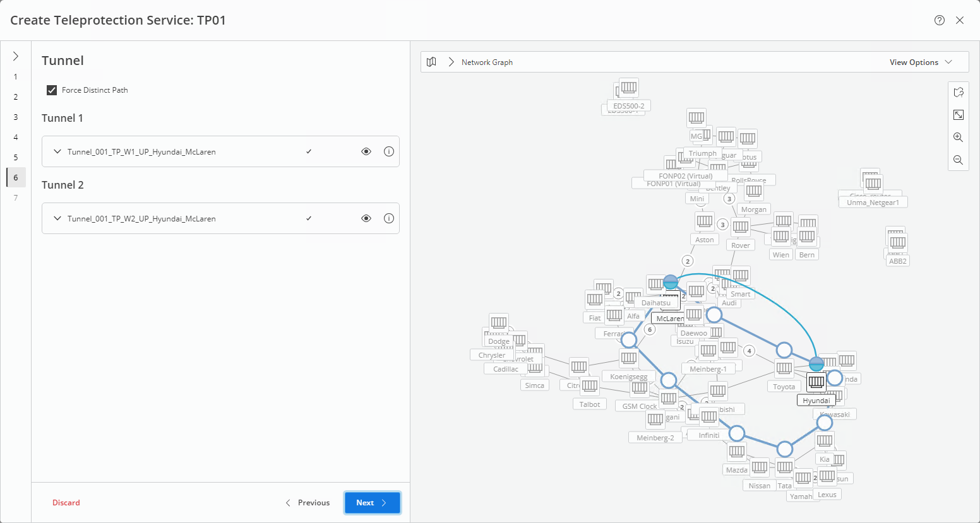Screen dimensions: 980x523
Task: Open the View Options dropdown
Action: click(921, 62)
